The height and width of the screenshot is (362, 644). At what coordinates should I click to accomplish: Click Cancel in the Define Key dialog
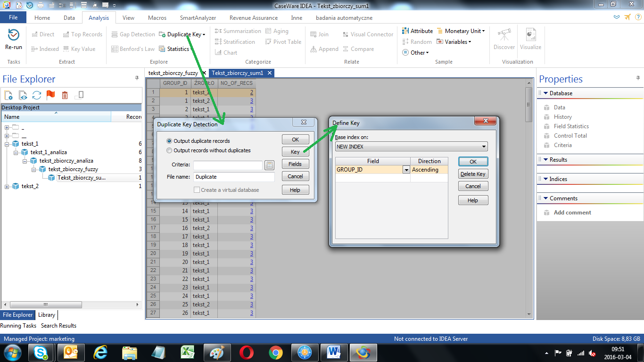tap(473, 186)
